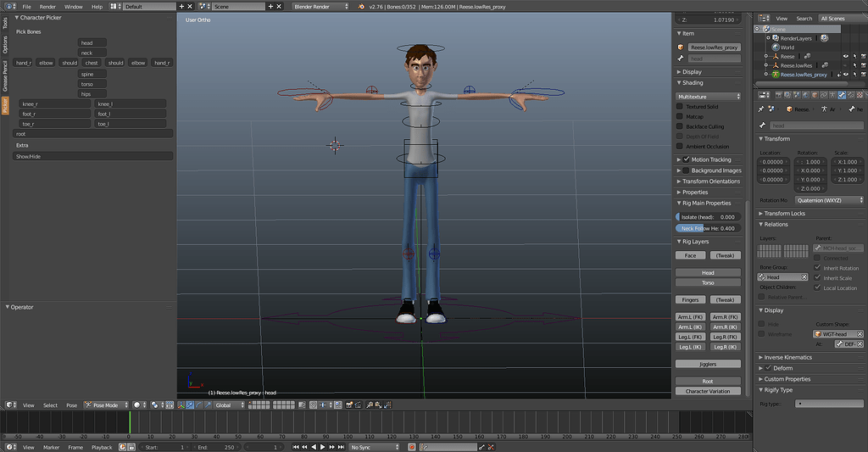Open the Pose menu in 3D header

(71, 405)
